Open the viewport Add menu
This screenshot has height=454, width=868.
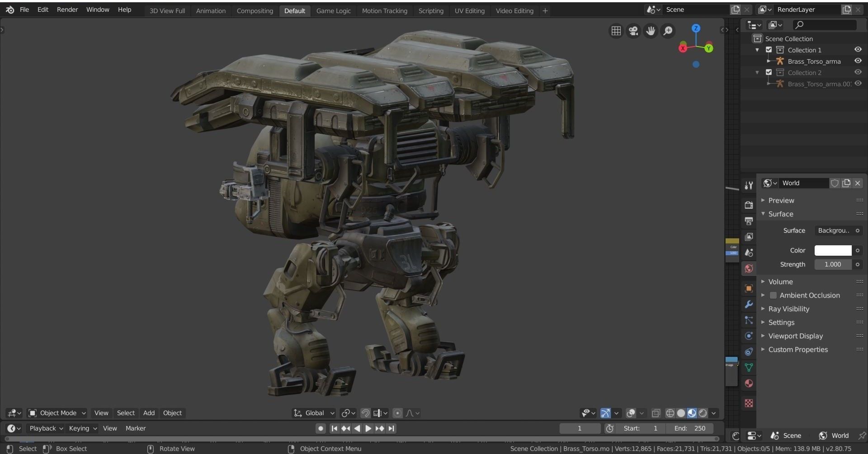tap(149, 413)
